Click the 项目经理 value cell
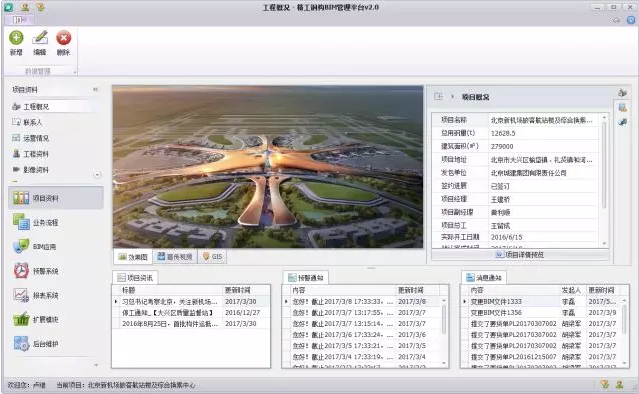 (x=543, y=199)
